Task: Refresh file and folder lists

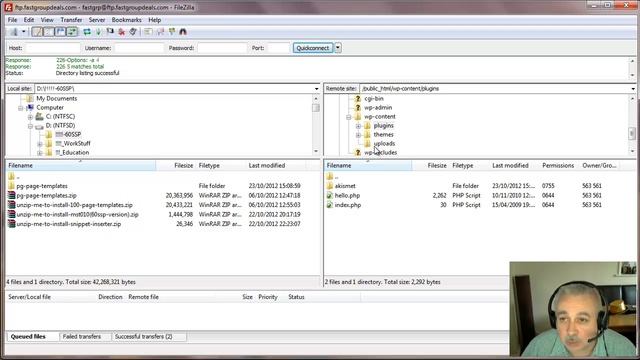Action: pyautogui.click(x=87, y=32)
